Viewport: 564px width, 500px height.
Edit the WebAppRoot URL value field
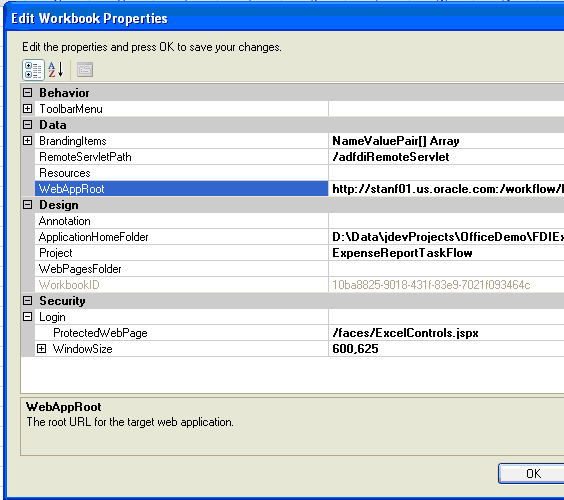pyautogui.click(x=446, y=189)
